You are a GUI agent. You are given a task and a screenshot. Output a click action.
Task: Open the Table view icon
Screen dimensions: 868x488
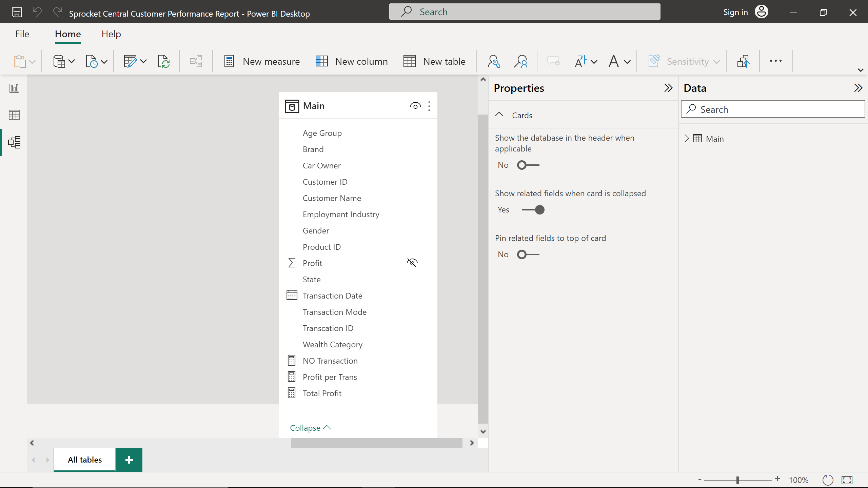pyautogui.click(x=14, y=115)
